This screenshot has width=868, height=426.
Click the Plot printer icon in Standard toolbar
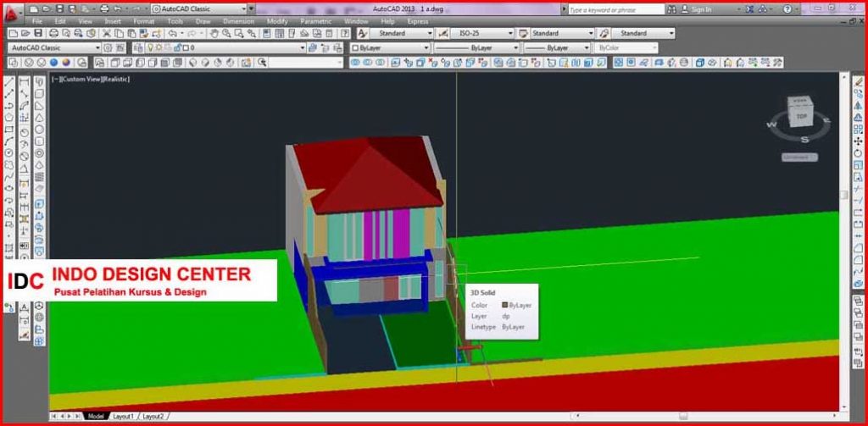(53, 34)
